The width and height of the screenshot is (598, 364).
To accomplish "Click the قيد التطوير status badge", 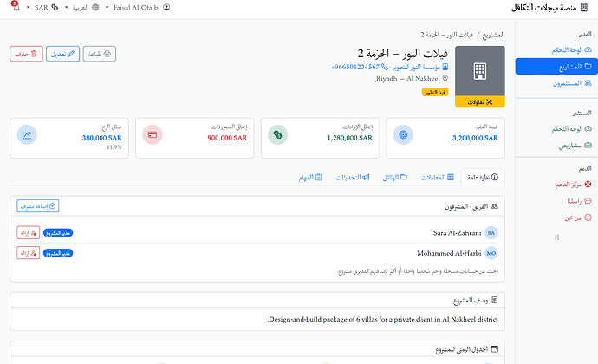I will click(435, 93).
